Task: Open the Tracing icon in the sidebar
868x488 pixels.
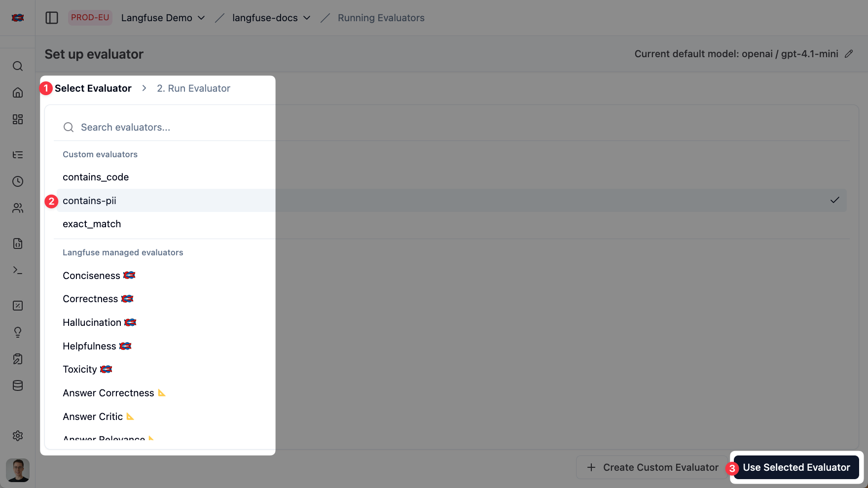Action: [18, 155]
